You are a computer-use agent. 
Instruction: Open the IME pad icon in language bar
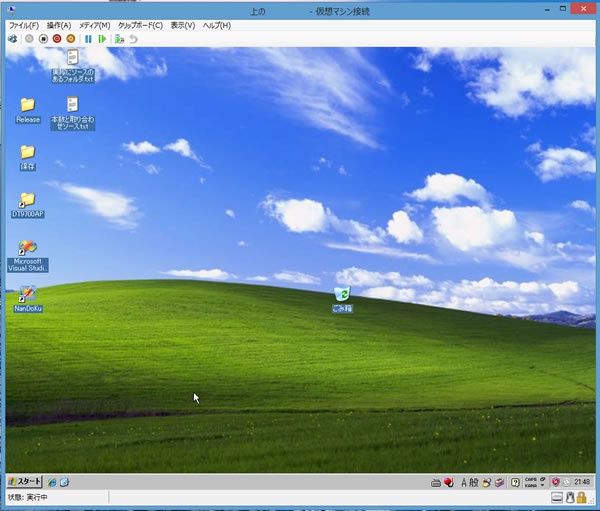[486, 482]
